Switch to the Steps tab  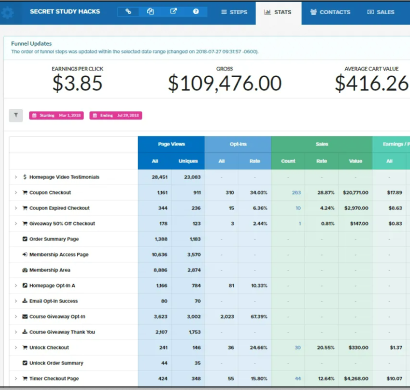click(x=234, y=12)
